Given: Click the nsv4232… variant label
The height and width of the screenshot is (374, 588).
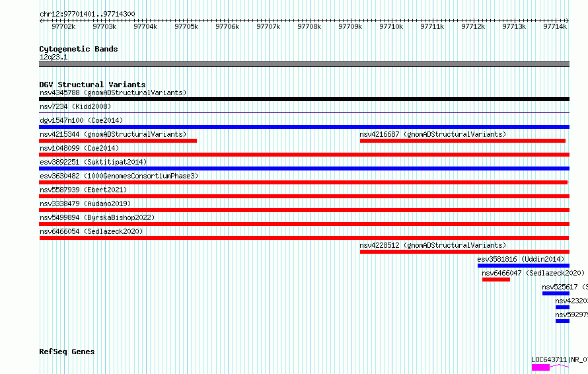Looking at the screenshot, I should click(571, 301).
